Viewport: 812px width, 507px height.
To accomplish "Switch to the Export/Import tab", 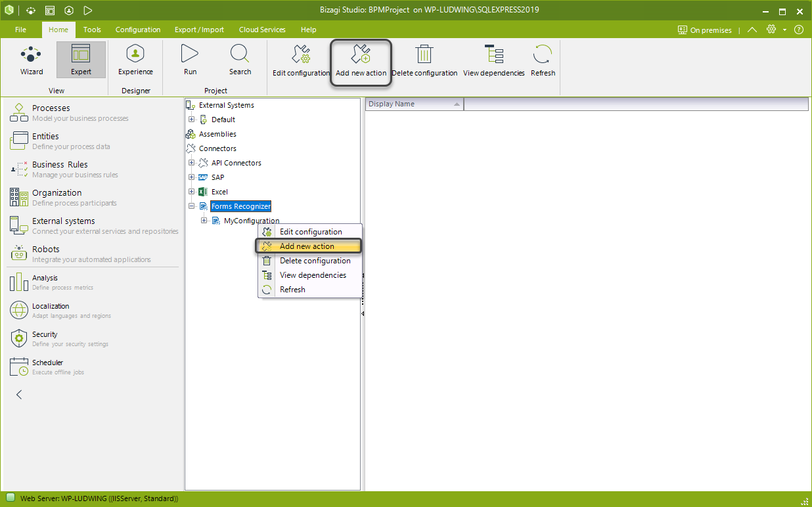I will tap(199, 30).
